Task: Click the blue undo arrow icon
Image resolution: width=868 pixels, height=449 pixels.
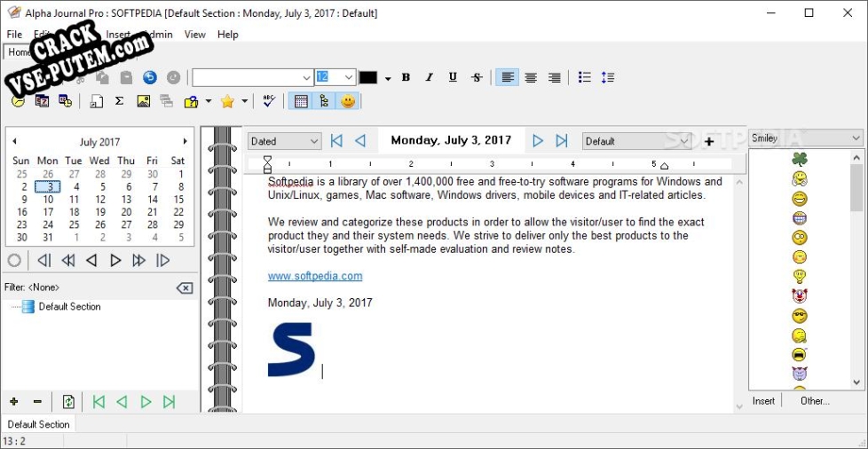Action: pyautogui.click(x=149, y=77)
